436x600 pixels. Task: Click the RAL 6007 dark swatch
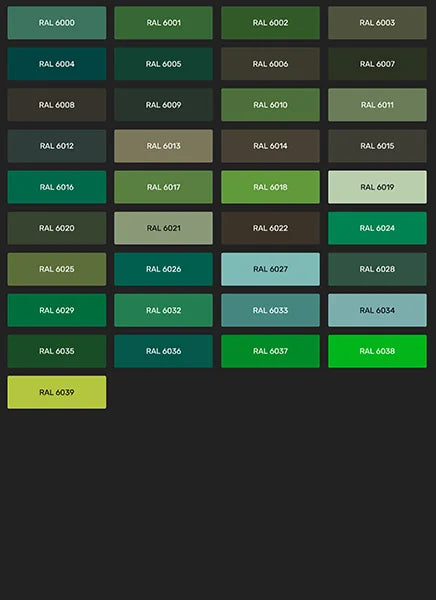pos(377,64)
